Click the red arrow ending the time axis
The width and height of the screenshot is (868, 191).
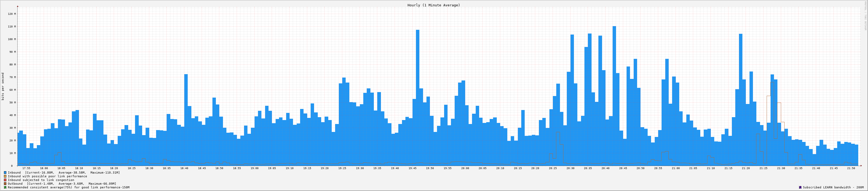click(x=861, y=166)
